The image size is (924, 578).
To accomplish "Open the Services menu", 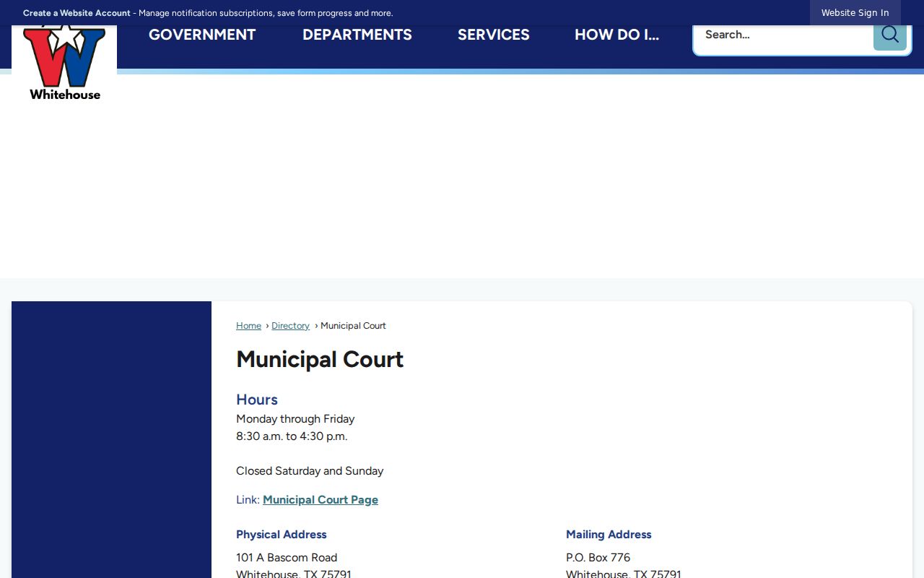I will coord(494,35).
